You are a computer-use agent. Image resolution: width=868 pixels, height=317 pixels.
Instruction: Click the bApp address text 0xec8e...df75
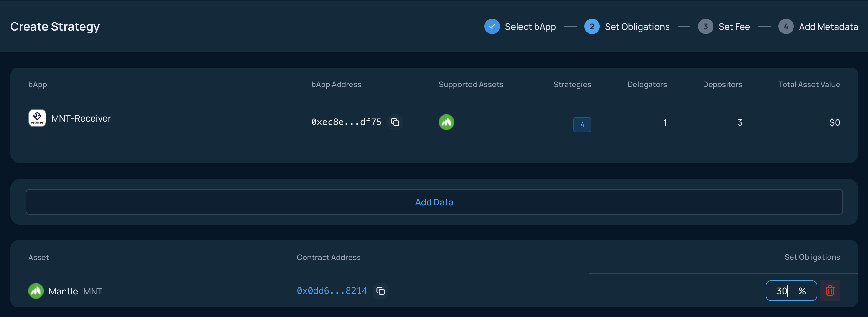[x=346, y=122]
